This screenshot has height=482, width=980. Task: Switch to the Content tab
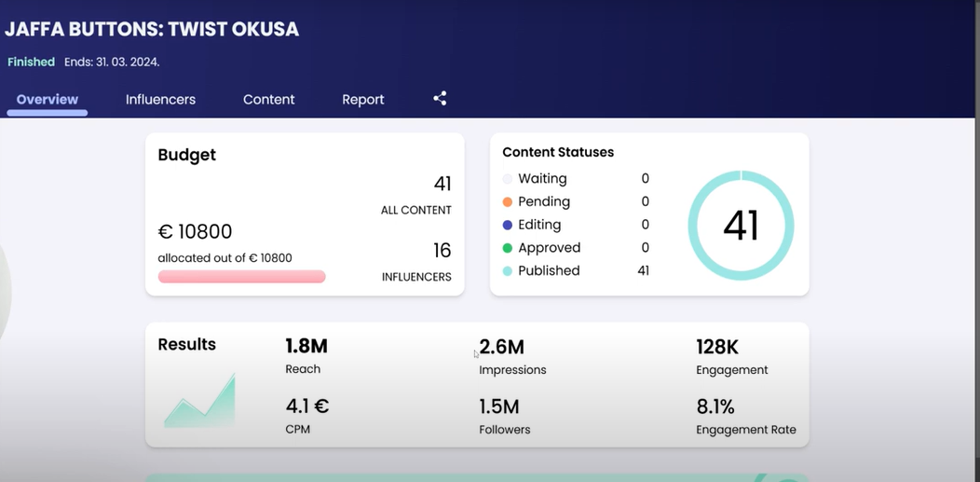[x=268, y=100]
